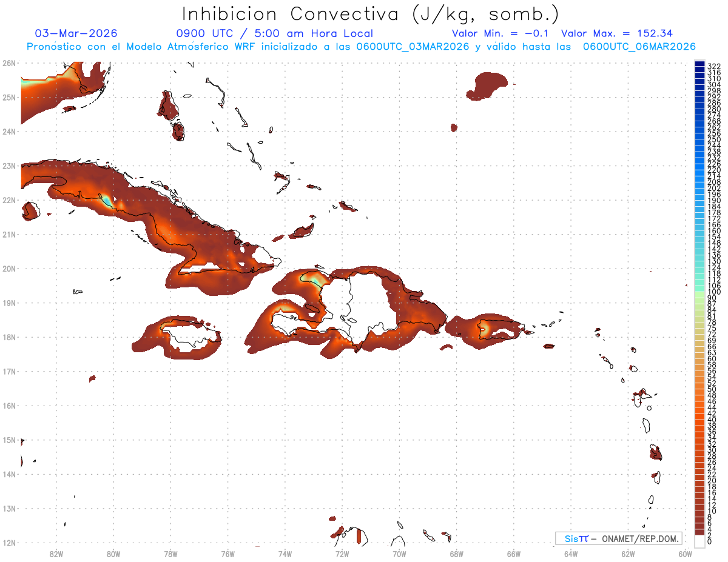
Task: Click the '66W' longitude label
Action: tap(514, 554)
